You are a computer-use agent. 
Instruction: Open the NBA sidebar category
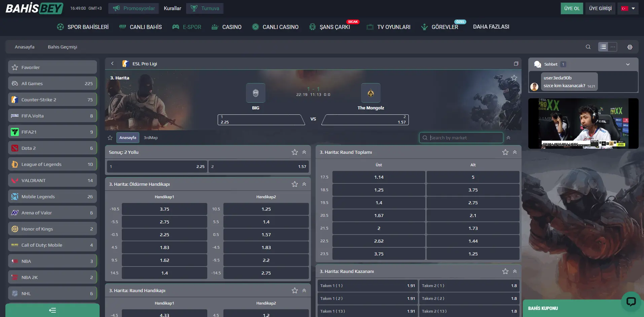click(52, 261)
